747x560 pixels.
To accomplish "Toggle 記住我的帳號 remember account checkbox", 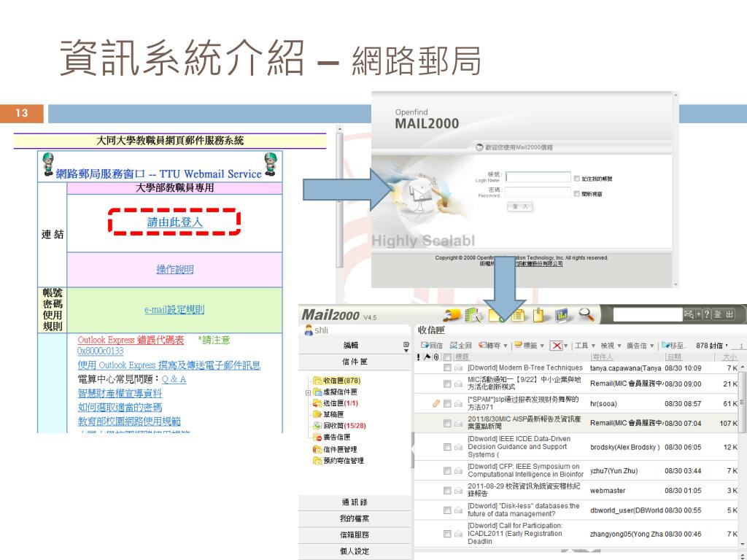I will coord(577,178).
